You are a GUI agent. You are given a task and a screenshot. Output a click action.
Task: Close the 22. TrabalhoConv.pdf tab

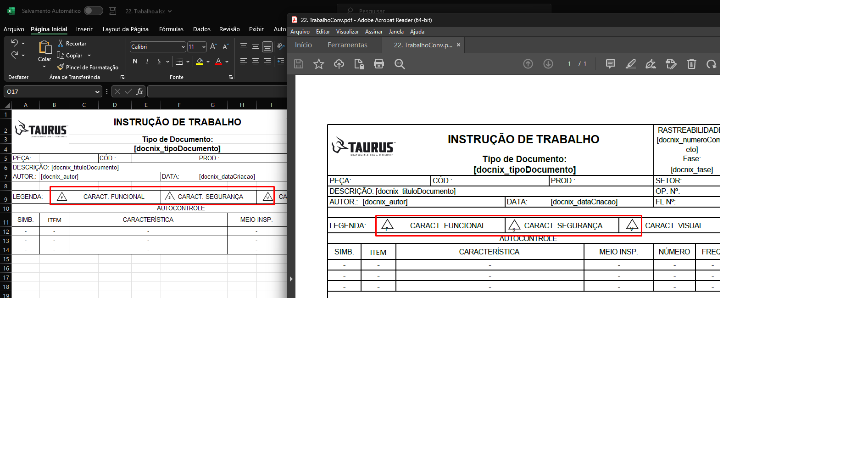[458, 45]
